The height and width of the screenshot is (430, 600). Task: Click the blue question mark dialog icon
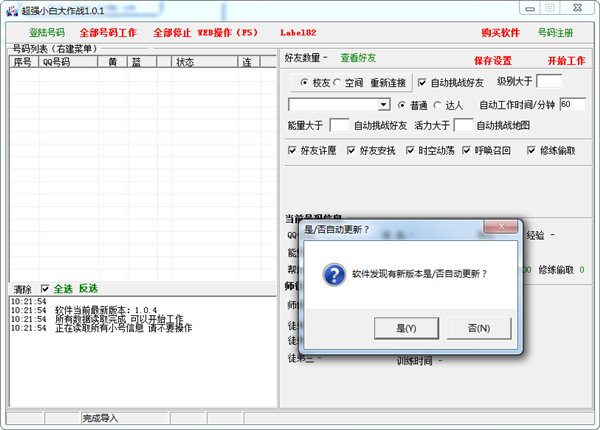pyautogui.click(x=334, y=274)
